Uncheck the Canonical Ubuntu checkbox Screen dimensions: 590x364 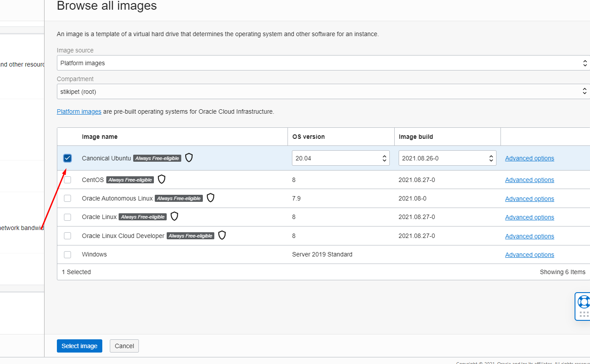pos(67,158)
